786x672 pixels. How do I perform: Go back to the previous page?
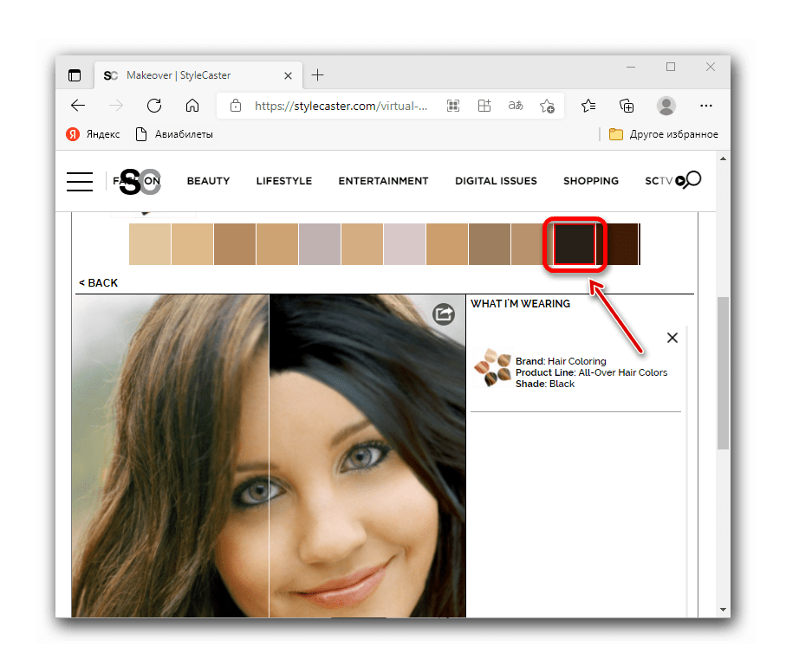[78, 106]
